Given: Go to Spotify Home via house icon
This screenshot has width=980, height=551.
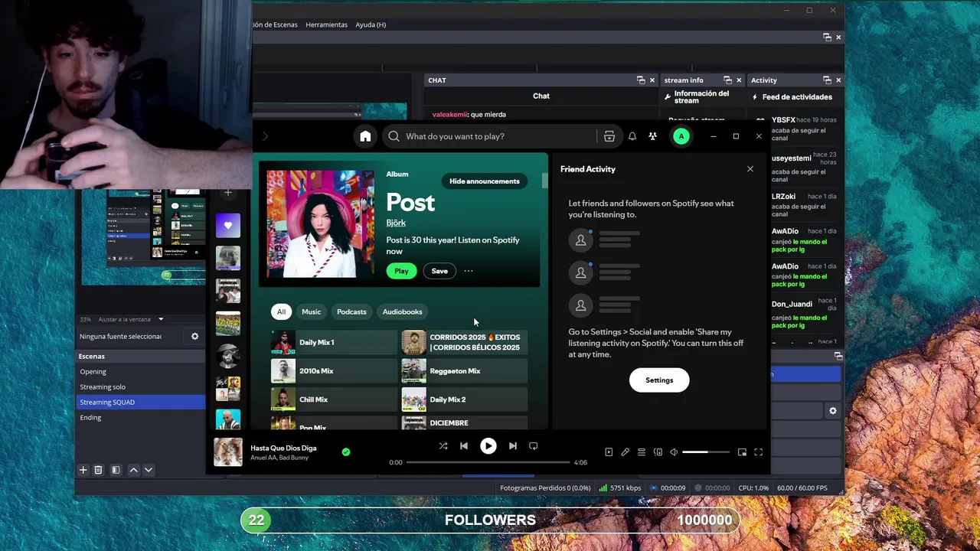Looking at the screenshot, I should pos(365,136).
